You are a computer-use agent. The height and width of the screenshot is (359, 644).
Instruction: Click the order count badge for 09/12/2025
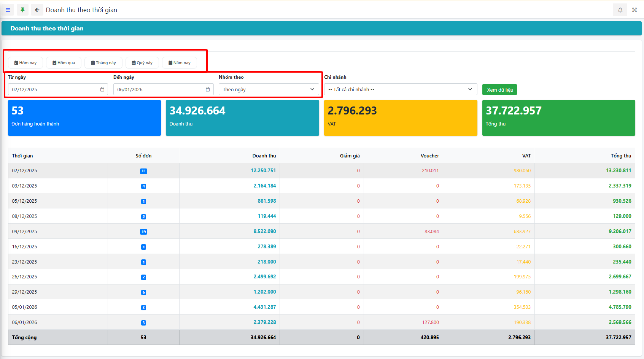(x=143, y=232)
